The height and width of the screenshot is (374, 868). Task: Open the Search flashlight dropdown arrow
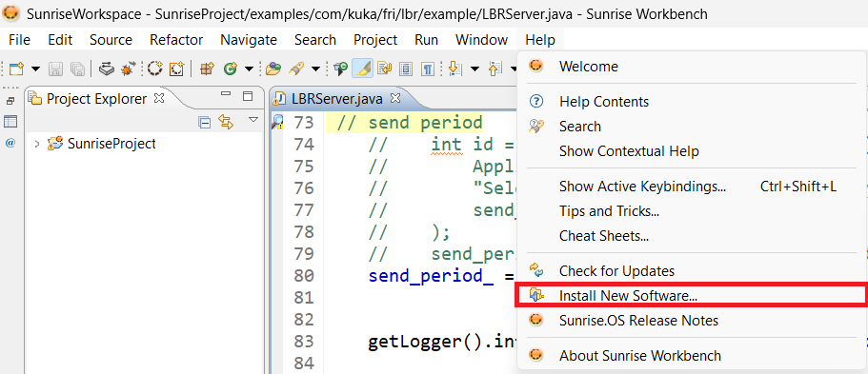(x=315, y=69)
